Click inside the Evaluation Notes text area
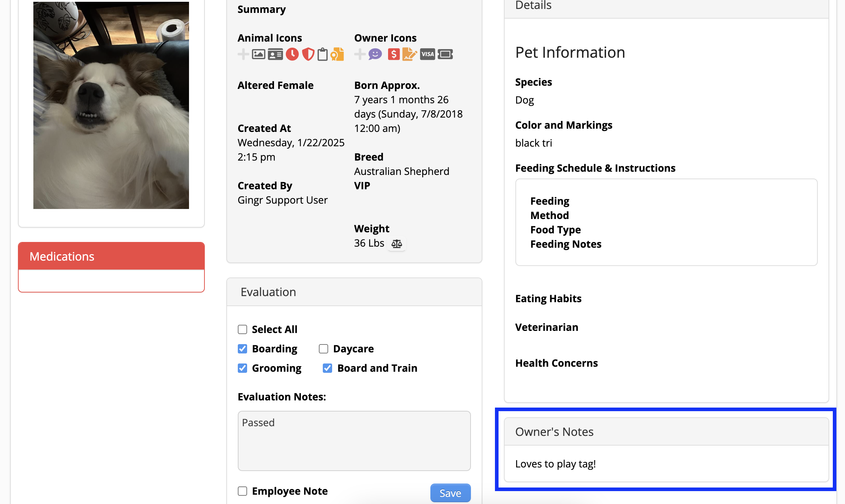 point(354,441)
